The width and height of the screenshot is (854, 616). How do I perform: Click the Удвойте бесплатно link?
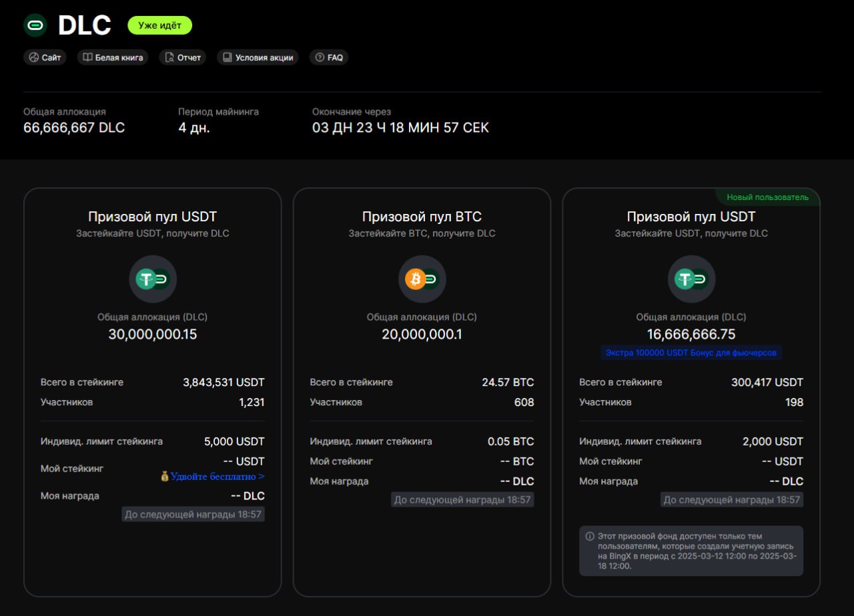tap(218, 476)
